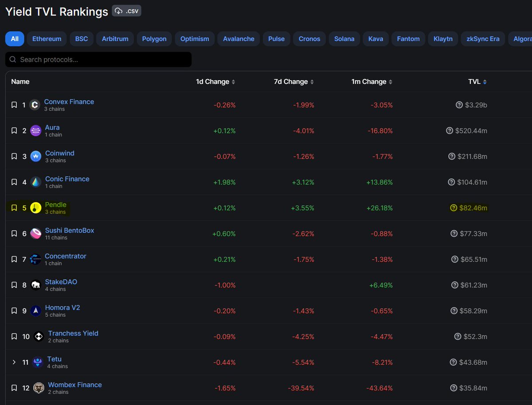This screenshot has height=405, width=532.
Task: Click the purple Aura logo
Action: tap(36, 131)
